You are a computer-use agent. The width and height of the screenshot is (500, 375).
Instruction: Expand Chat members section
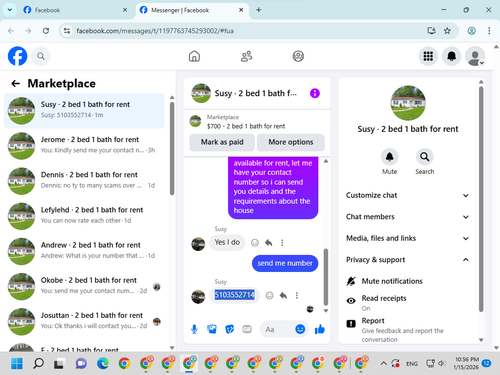click(407, 217)
